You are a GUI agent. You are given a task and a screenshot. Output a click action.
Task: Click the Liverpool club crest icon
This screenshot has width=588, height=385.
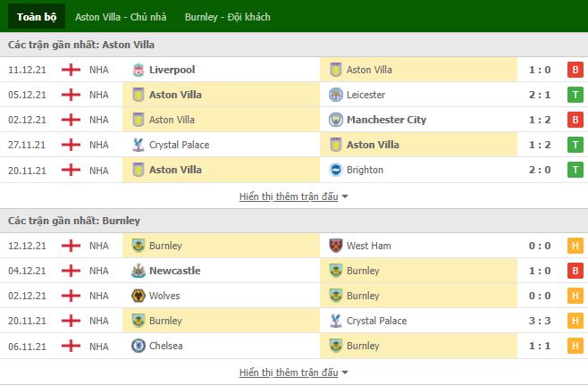click(x=139, y=70)
